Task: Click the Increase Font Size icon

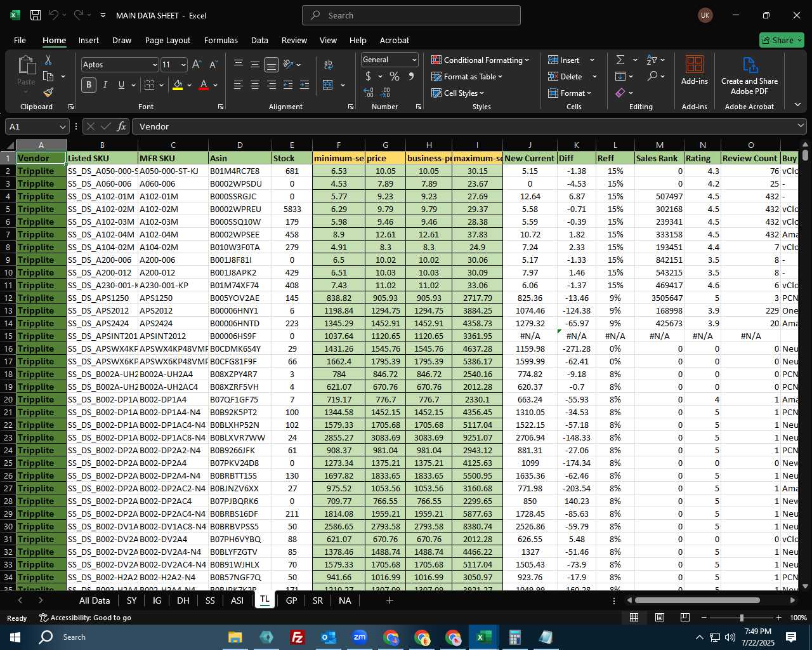Action: click(x=197, y=65)
